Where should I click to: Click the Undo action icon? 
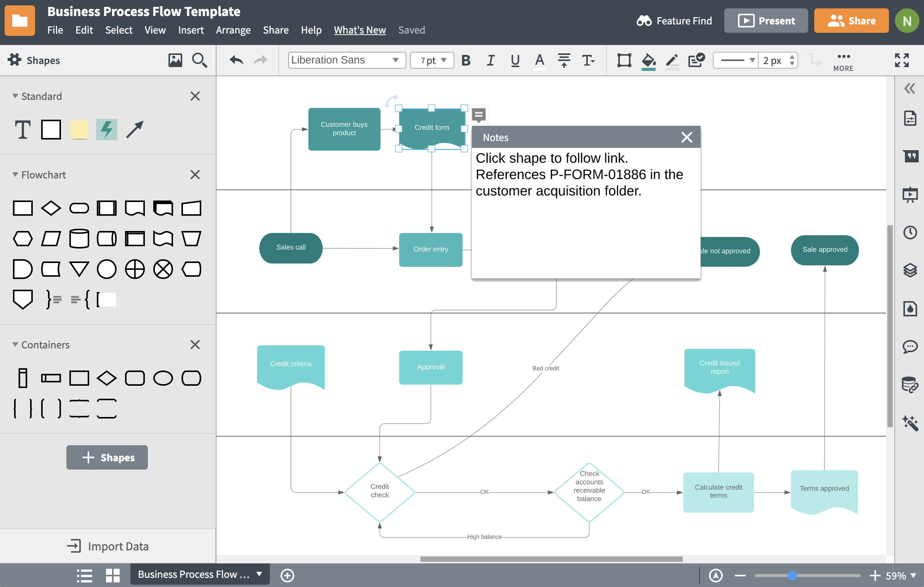(236, 61)
